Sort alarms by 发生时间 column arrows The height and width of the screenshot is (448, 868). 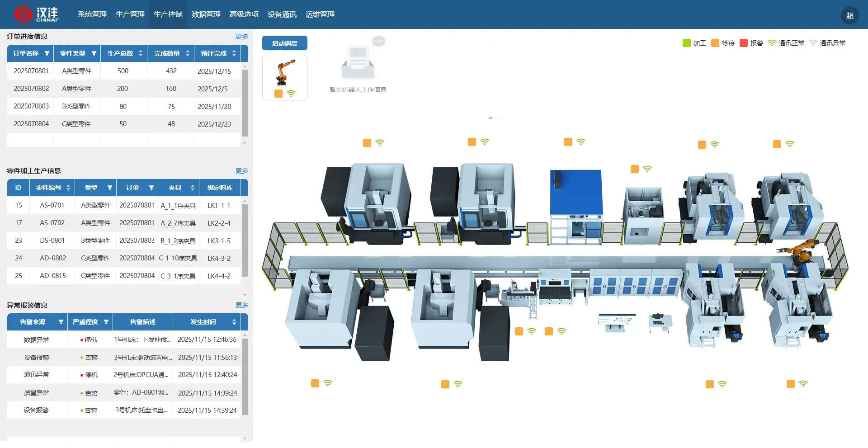[234, 322]
